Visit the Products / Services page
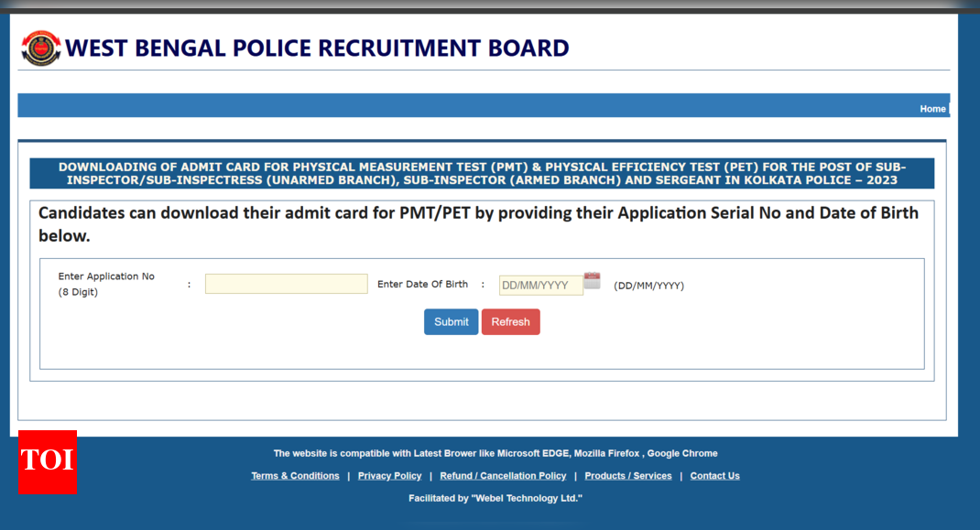 [x=628, y=475]
